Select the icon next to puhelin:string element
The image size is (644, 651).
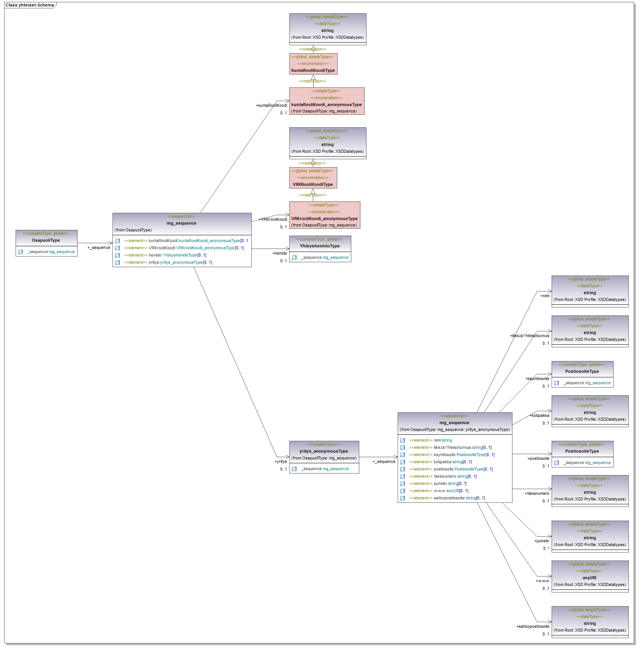(403, 484)
